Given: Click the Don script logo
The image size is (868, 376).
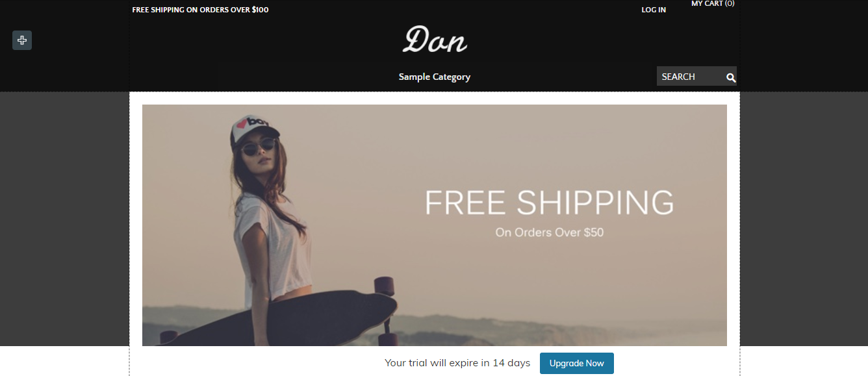Looking at the screenshot, I should pos(435,40).
